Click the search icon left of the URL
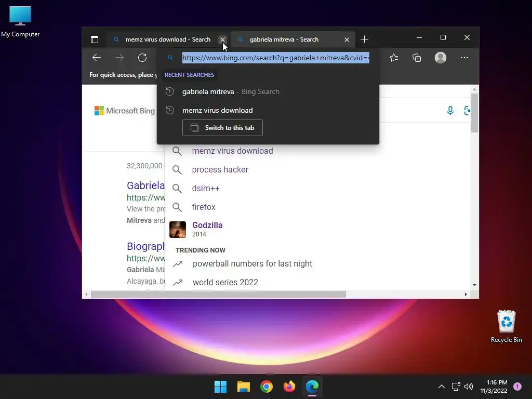 tap(170, 58)
